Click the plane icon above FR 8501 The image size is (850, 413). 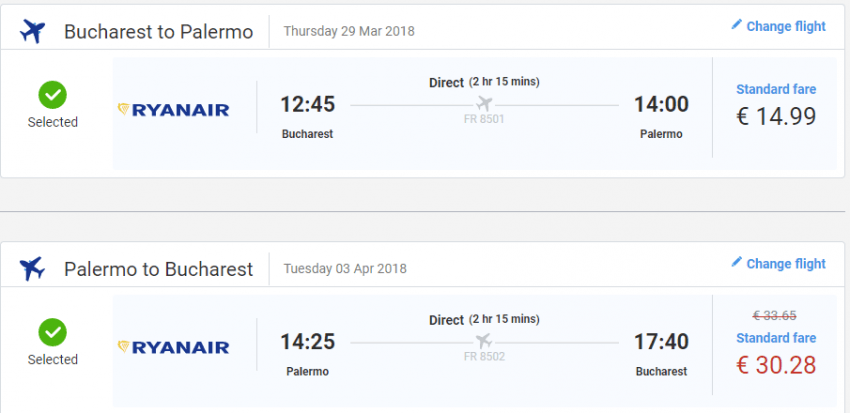coord(485,104)
